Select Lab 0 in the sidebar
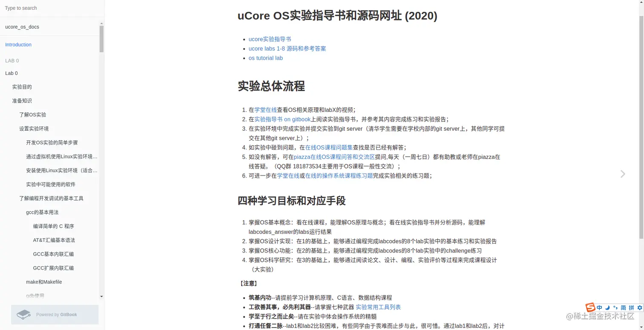Image resolution: width=644 pixels, height=330 pixels. [11, 73]
